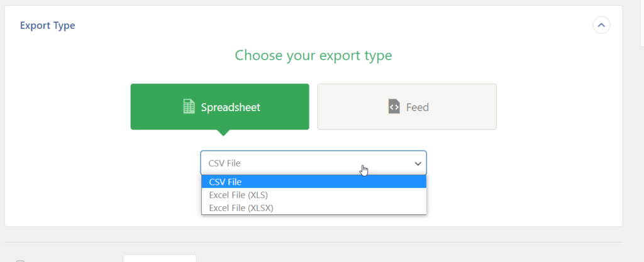Click the green Spreadsheet sheet icon

coord(189,107)
